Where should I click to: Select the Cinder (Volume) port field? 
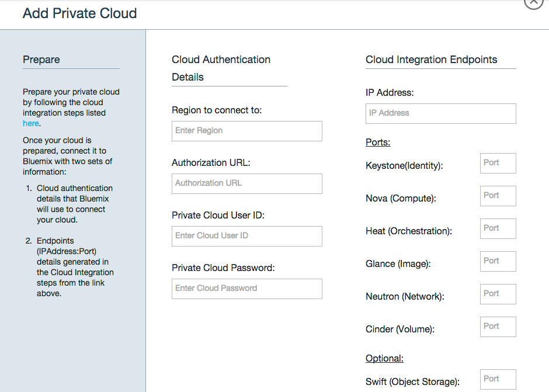click(x=498, y=327)
